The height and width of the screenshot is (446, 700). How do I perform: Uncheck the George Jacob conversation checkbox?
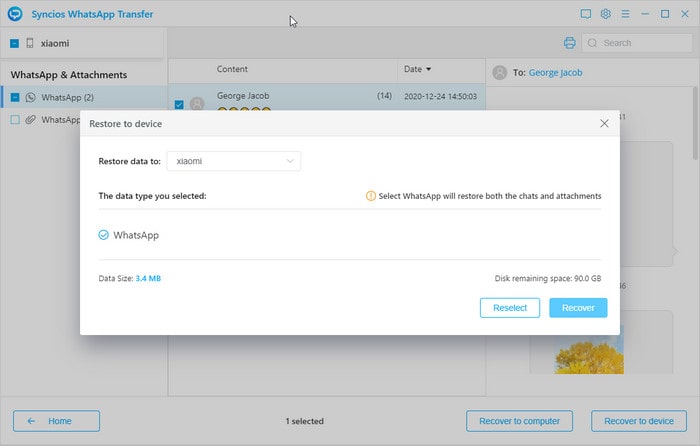click(179, 104)
